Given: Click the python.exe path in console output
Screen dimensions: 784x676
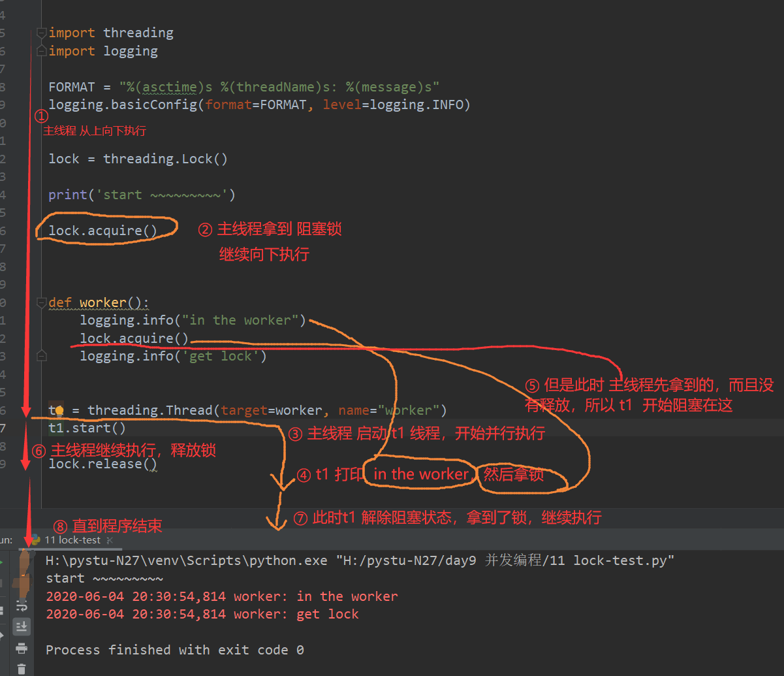Looking at the screenshot, I should tap(186, 560).
